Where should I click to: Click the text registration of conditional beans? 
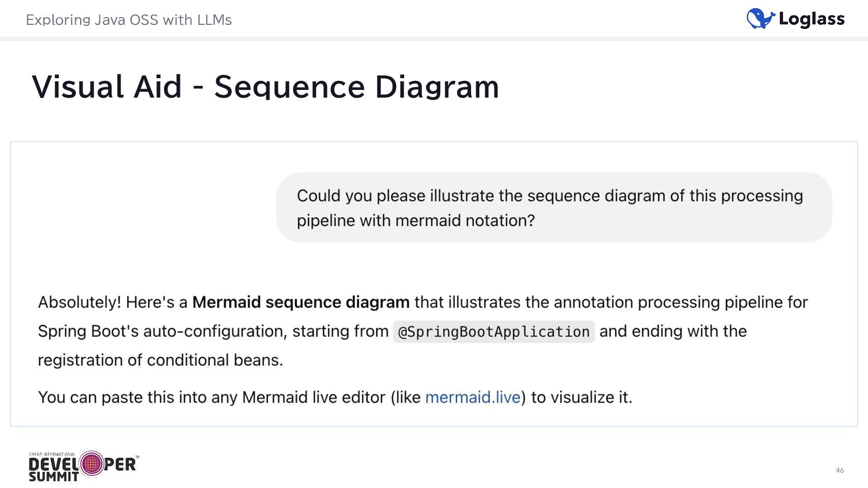coord(160,360)
